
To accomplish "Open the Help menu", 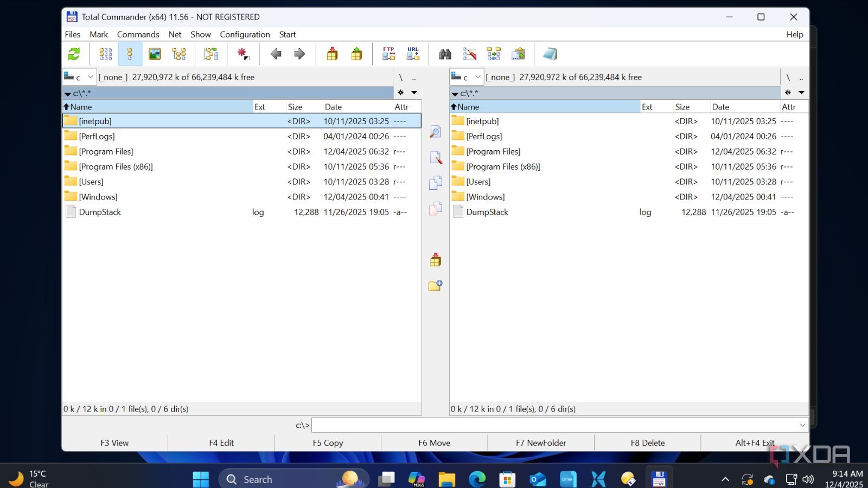I will click(795, 34).
